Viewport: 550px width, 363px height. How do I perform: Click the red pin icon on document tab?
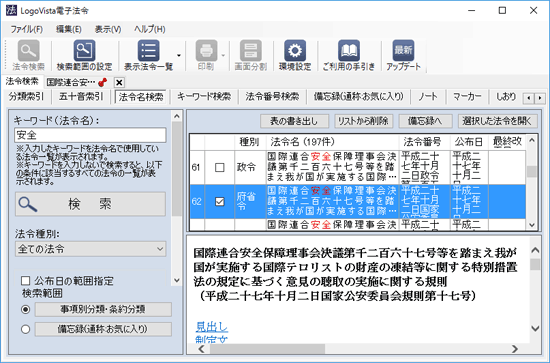coord(102,82)
